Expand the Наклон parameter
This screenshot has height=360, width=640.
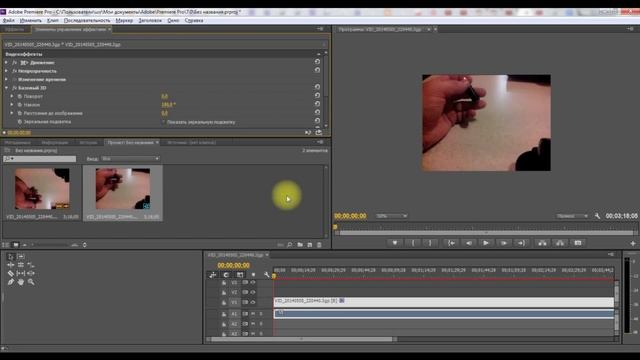pos(12,104)
